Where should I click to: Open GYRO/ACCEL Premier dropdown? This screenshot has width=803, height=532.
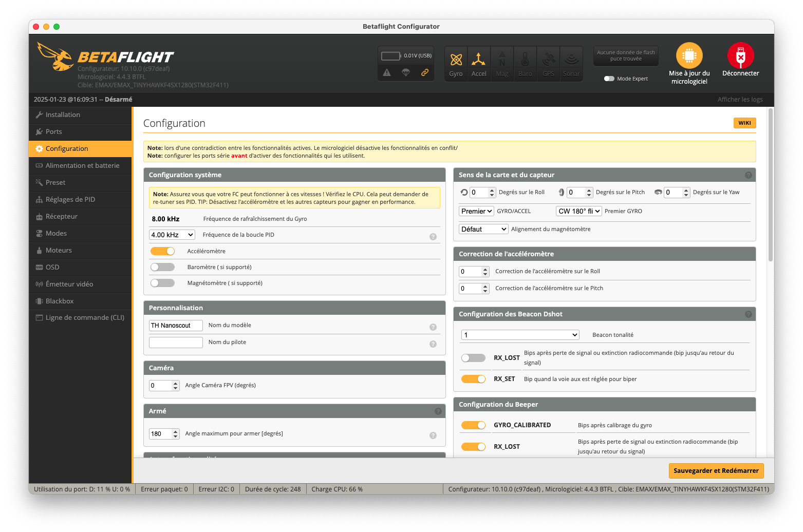coord(476,211)
